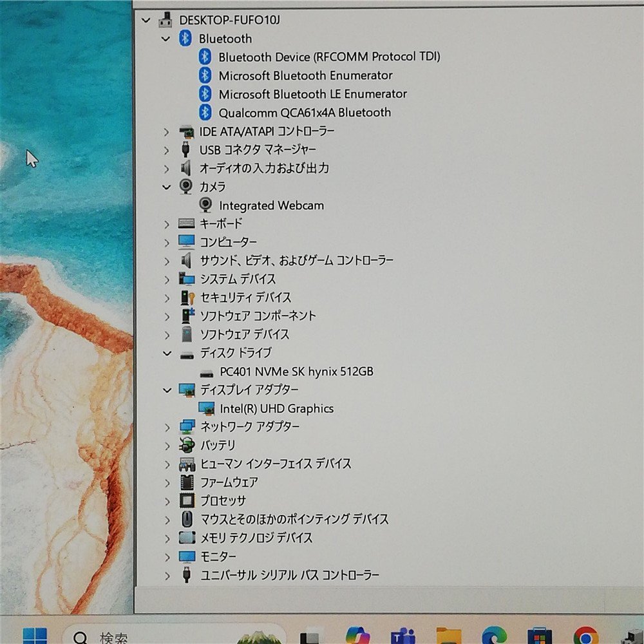
Task: Click the システム デバイス icon
Action: click(187, 278)
